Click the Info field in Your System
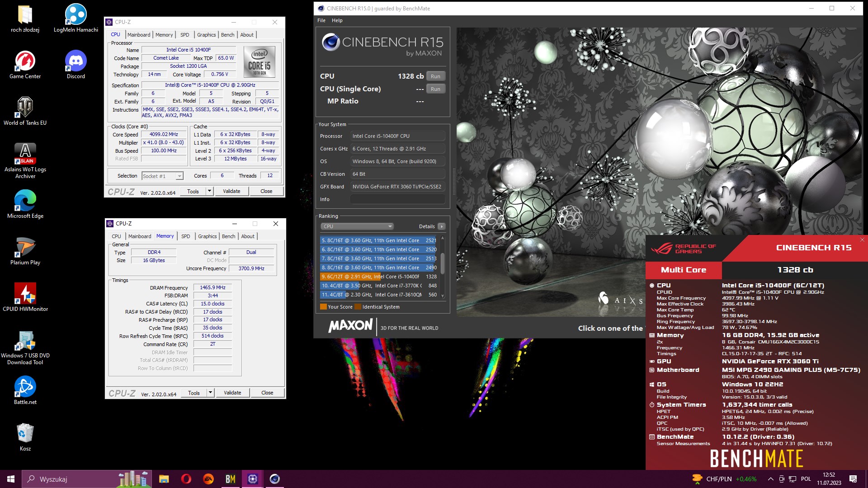Image resolution: width=868 pixels, height=488 pixels. coord(398,199)
